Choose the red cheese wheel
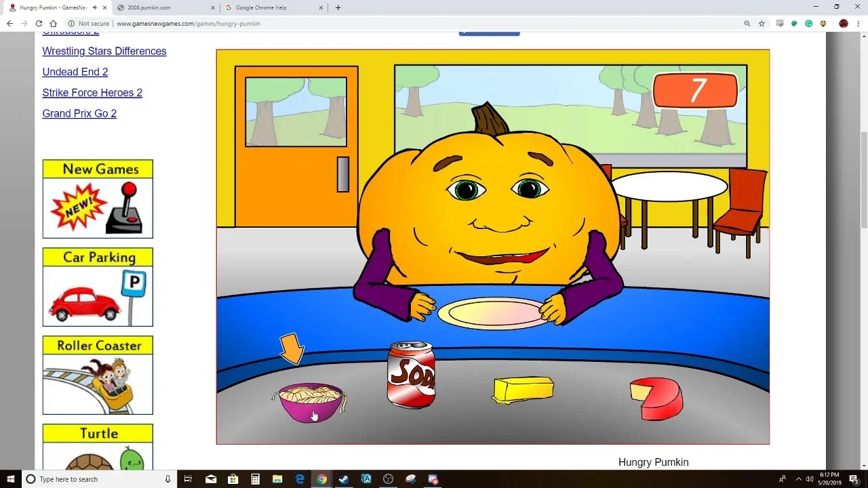 pyautogui.click(x=656, y=399)
